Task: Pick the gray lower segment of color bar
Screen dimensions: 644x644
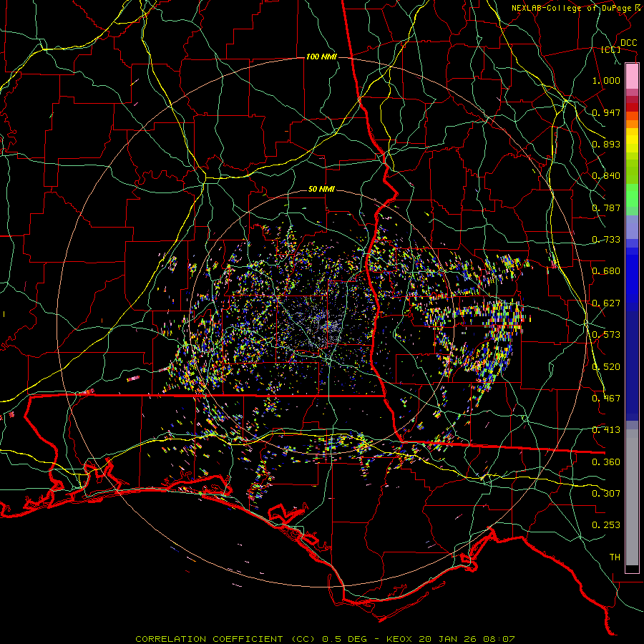Action: 632,497
